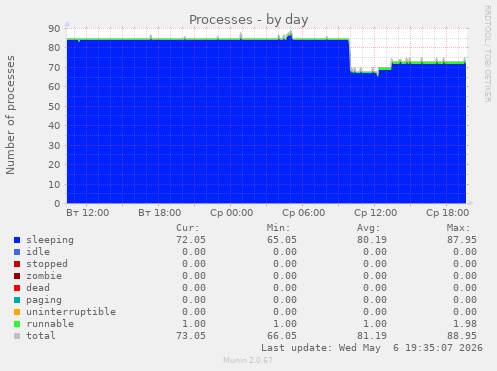Viewport: 497px width, 371px height.
Task: Click the 'Ср 18:00' x-axis label
Action: (x=448, y=213)
